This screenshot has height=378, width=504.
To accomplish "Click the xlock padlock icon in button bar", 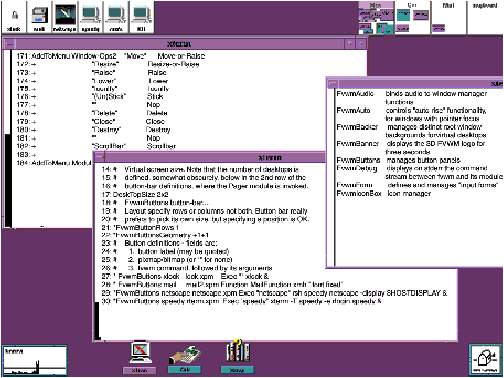I will point(14,17).
